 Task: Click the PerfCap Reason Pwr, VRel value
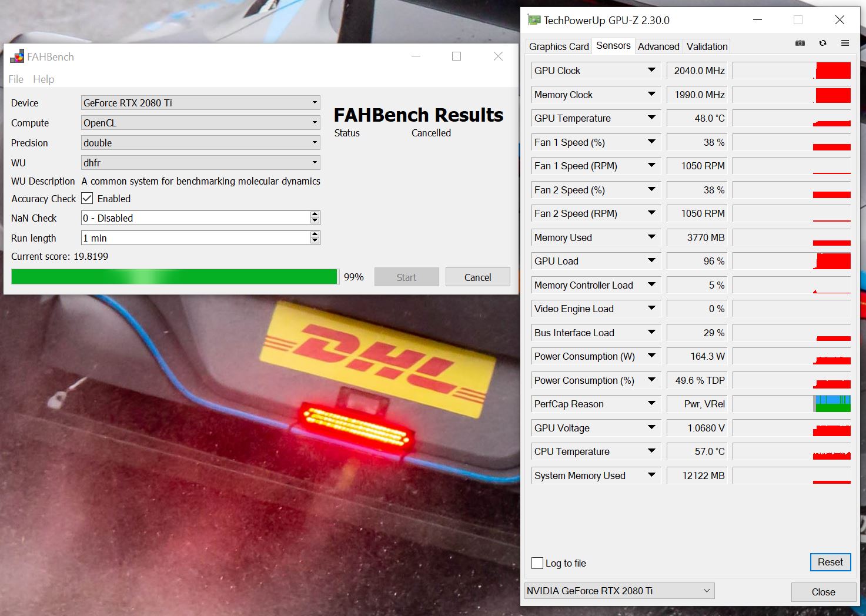(697, 404)
